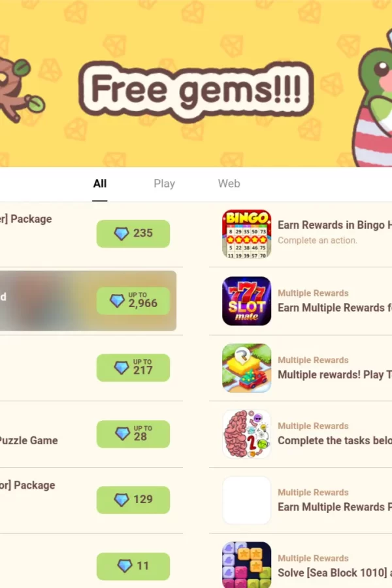Click the gem icon beside 129
Screen dimensions: 392x588
click(x=121, y=500)
